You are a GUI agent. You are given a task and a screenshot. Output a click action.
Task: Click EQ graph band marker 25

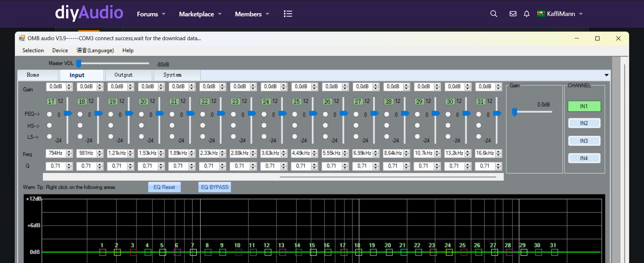pos(464,252)
